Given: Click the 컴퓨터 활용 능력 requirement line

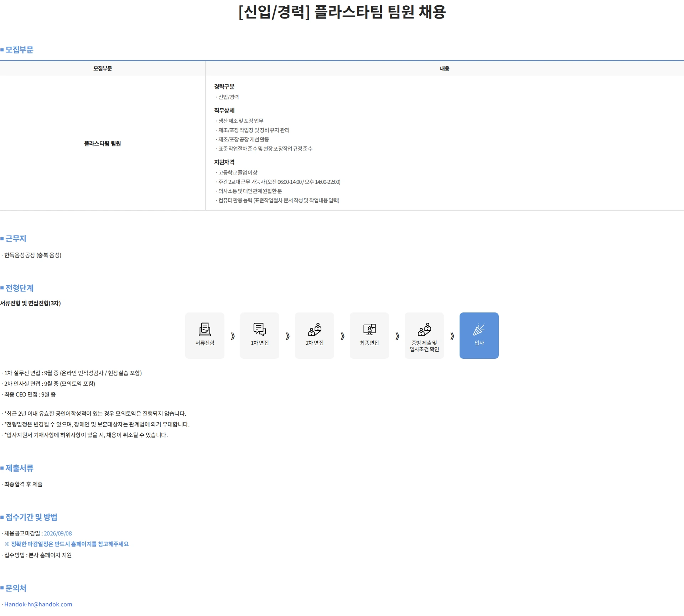Looking at the screenshot, I should [x=279, y=200].
